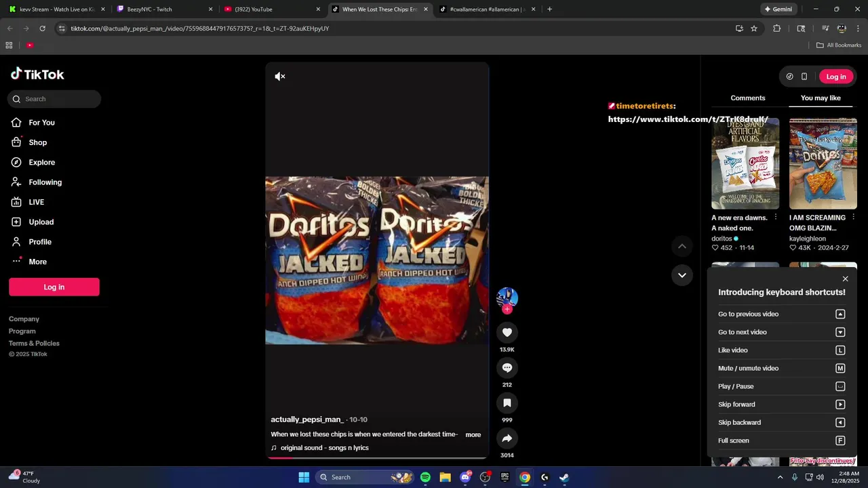
Task: Open the All Bookmarks folder
Action: (839, 45)
